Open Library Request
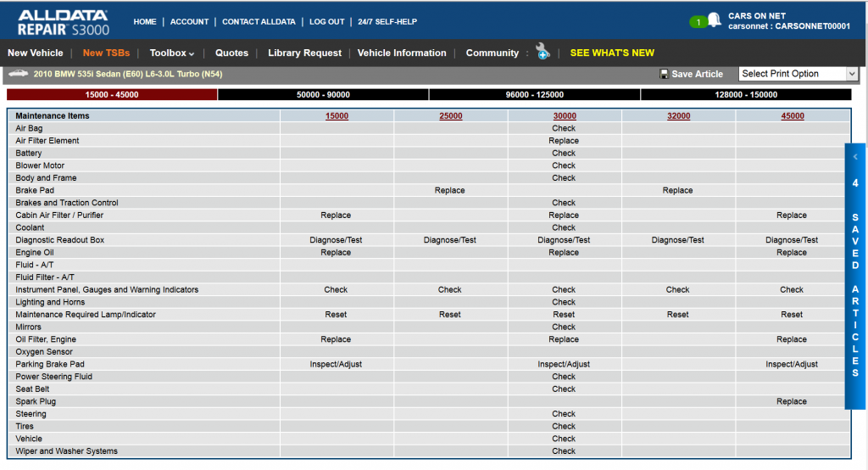The width and height of the screenshot is (868, 470). (304, 53)
